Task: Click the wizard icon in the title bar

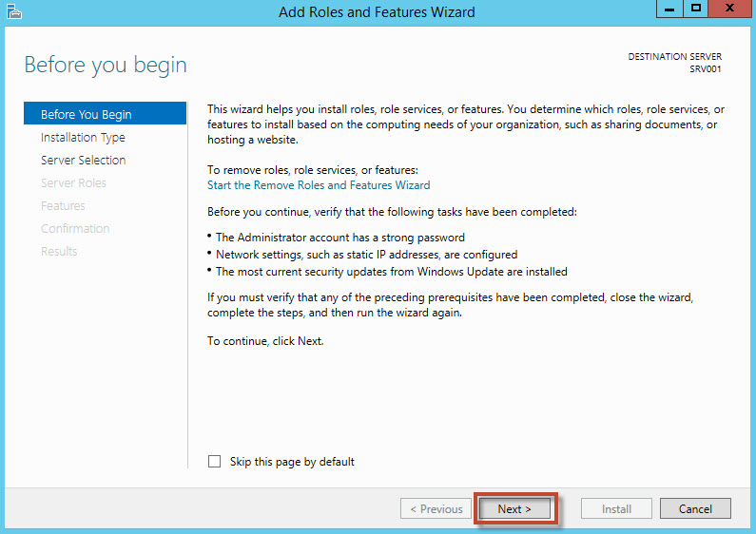Action: click(13, 12)
